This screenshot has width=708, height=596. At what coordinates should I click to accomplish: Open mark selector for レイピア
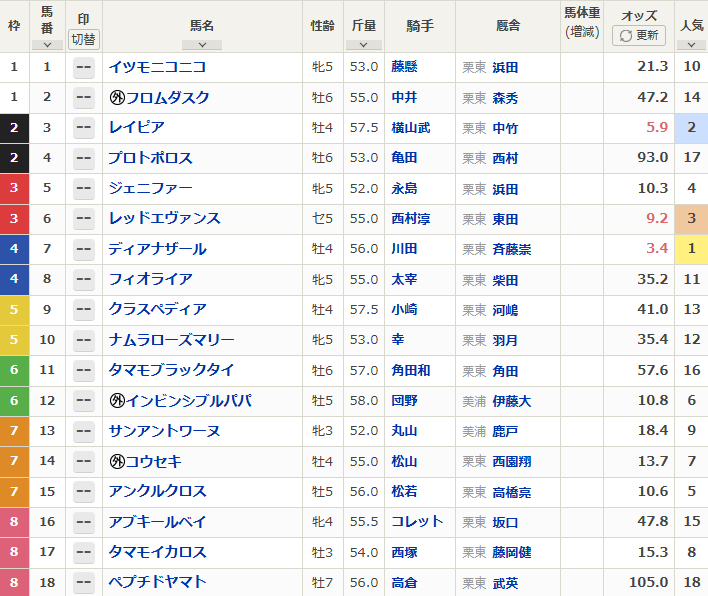[x=84, y=128]
